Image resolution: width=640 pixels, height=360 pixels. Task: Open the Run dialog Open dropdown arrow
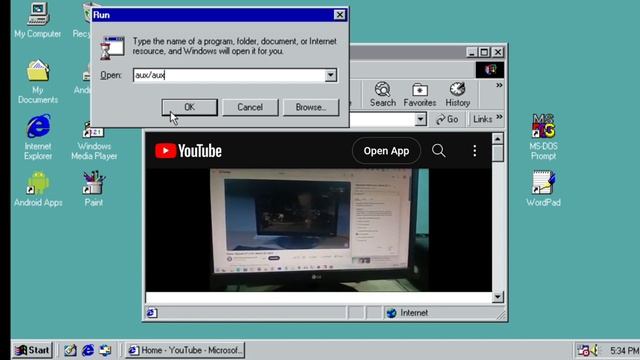331,75
